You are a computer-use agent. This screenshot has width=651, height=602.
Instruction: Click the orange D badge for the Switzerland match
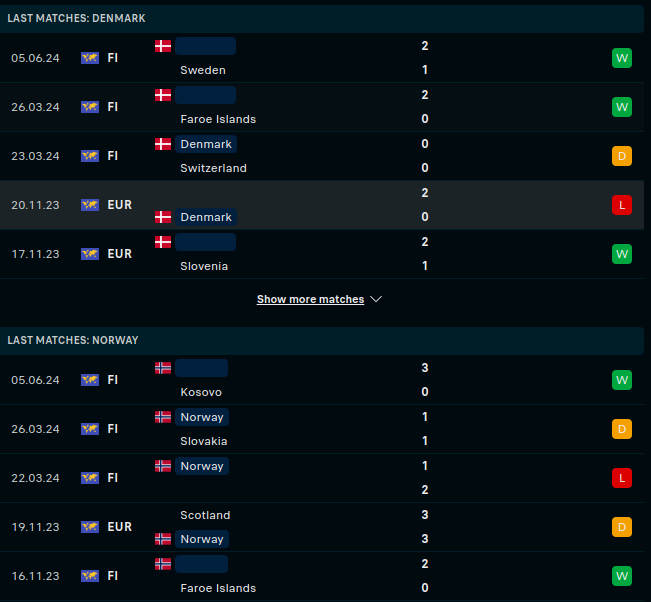[x=622, y=156]
